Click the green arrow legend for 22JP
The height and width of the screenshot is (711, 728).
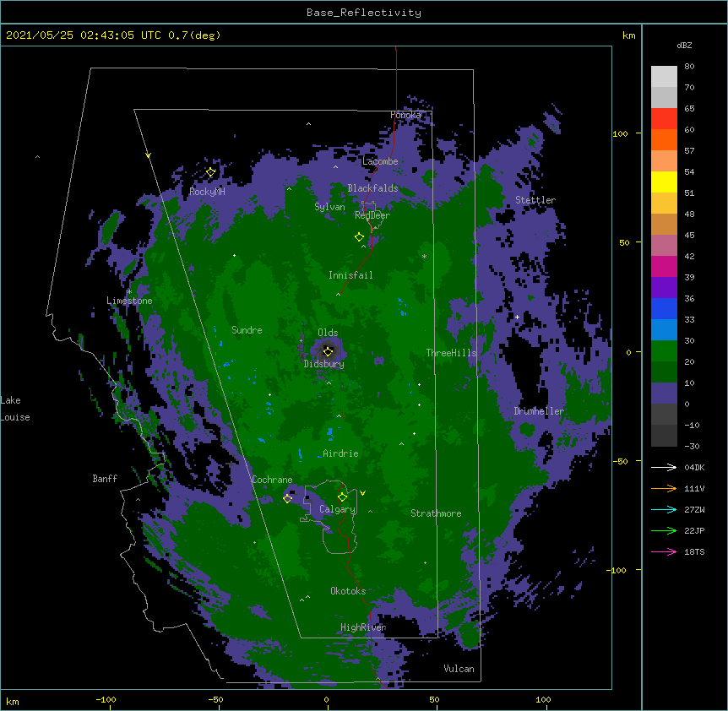pyautogui.click(x=664, y=530)
